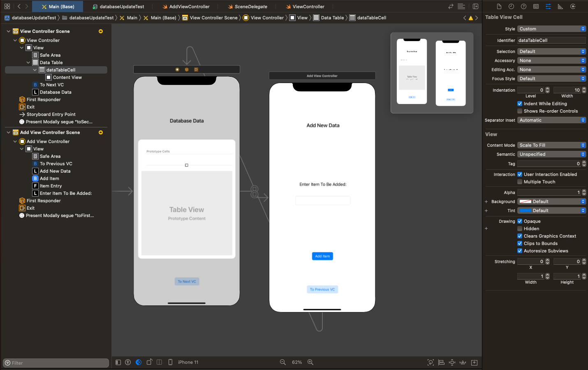
Task: Open Resolve Auto Layout Issues menu
Action: tap(463, 362)
